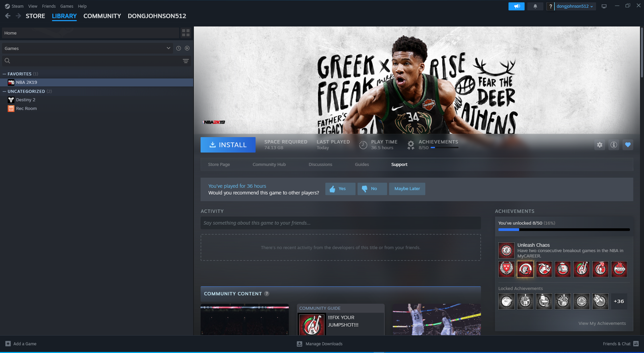Open Manage Downloads
The width and height of the screenshot is (644, 353).
pos(319,344)
